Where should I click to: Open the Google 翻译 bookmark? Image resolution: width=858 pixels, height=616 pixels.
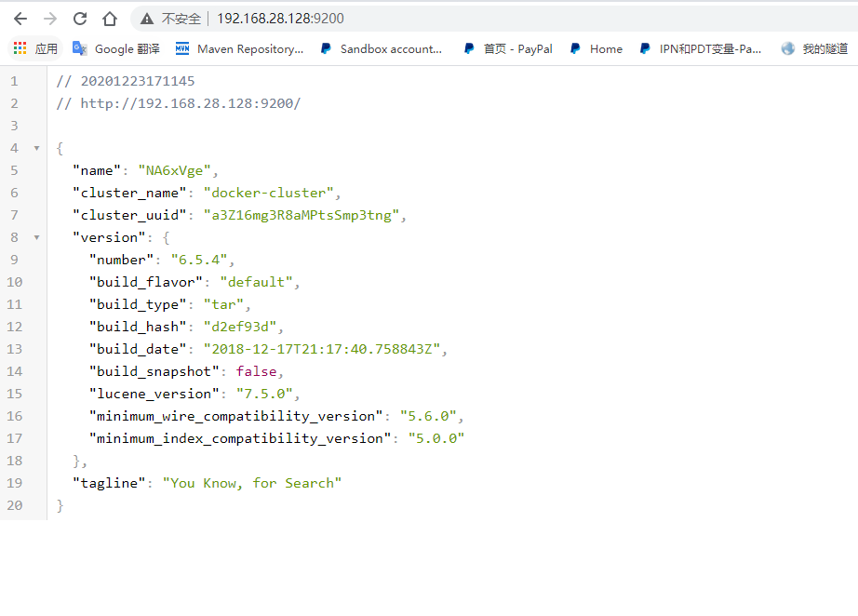point(116,48)
